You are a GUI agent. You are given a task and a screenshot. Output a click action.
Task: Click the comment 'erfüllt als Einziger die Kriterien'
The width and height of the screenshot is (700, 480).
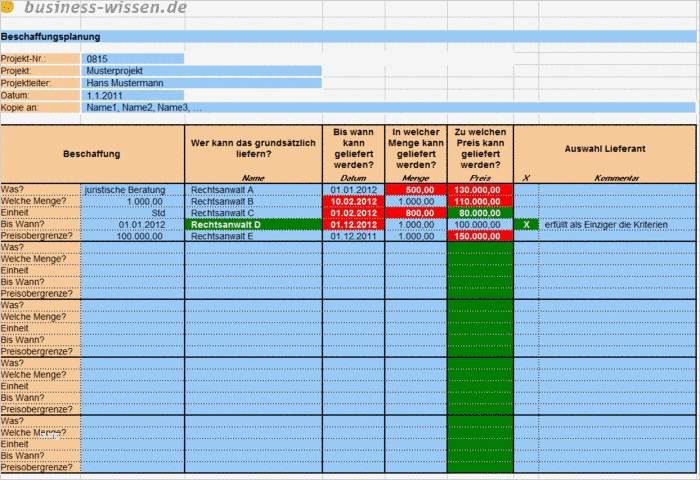[x=606, y=225]
